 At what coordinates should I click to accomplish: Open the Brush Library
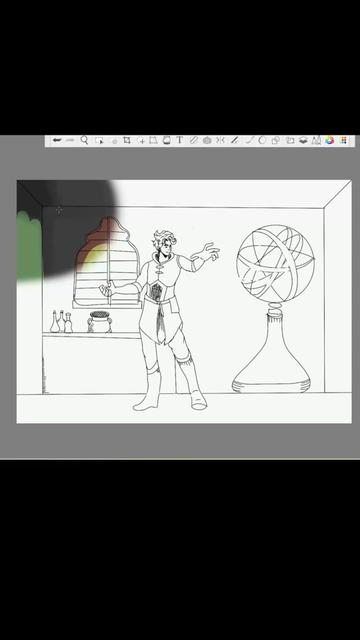click(316, 140)
